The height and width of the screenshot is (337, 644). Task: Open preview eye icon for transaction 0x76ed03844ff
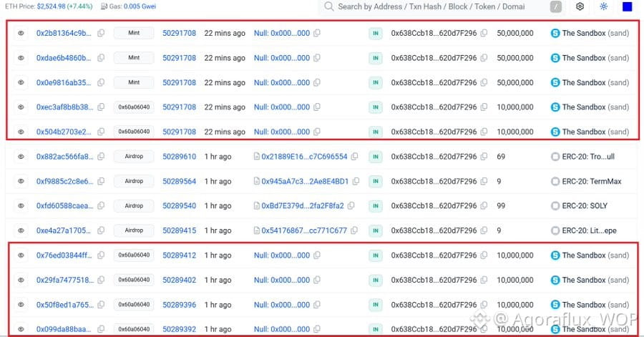(x=21, y=255)
